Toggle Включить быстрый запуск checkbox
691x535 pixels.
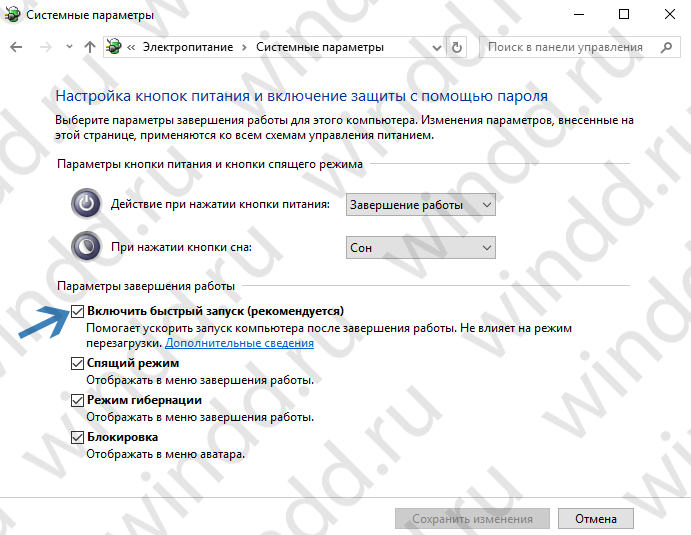77,311
